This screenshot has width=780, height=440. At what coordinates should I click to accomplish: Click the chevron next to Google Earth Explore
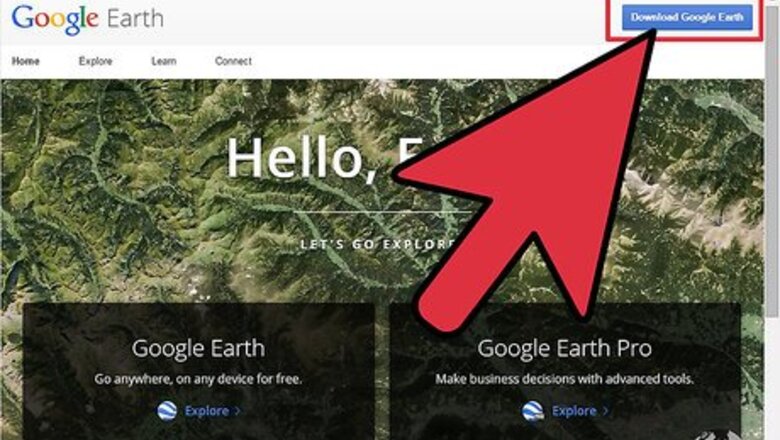238,411
